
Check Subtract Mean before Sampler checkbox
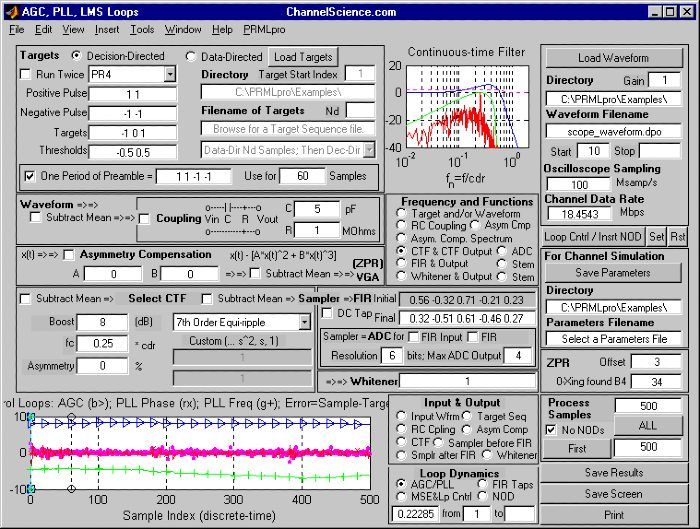[x=206, y=298]
